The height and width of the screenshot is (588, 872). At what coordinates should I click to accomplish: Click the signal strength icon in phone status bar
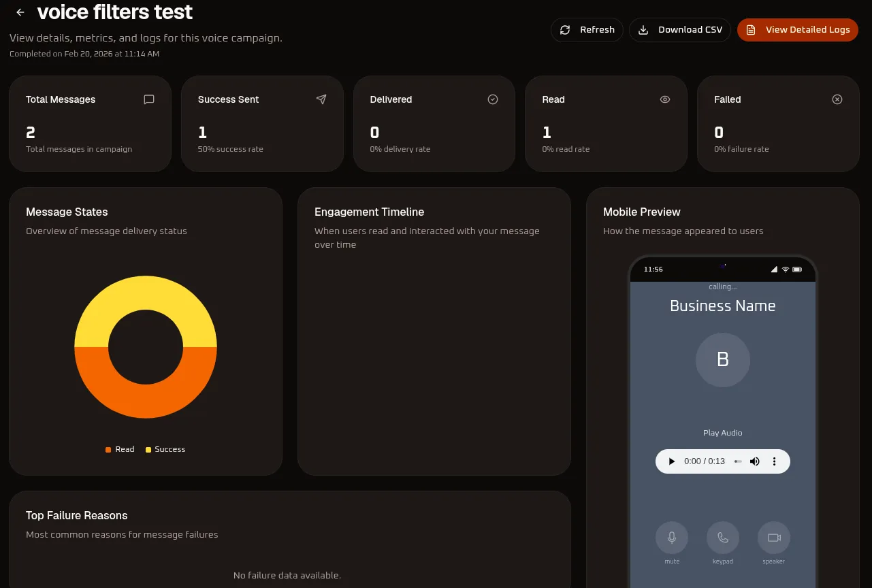(774, 269)
